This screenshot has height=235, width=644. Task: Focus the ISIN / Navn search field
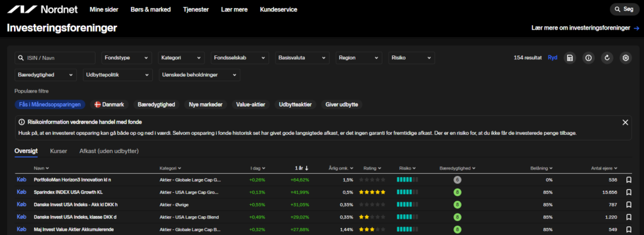click(55, 58)
